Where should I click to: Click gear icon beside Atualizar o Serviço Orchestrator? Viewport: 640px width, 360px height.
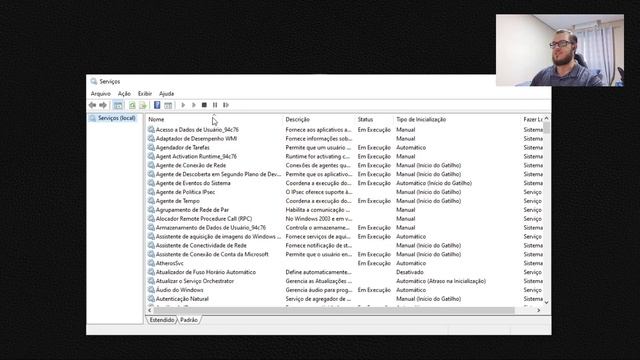pos(151,281)
